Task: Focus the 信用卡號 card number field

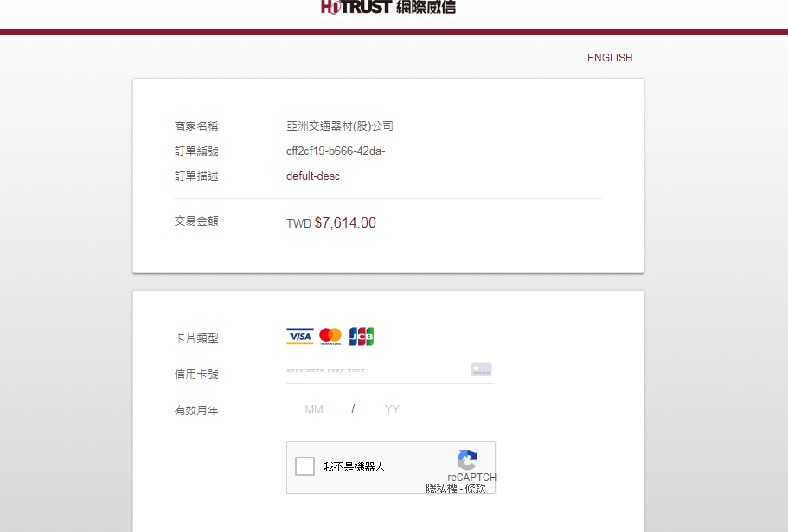Action: (376, 372)
